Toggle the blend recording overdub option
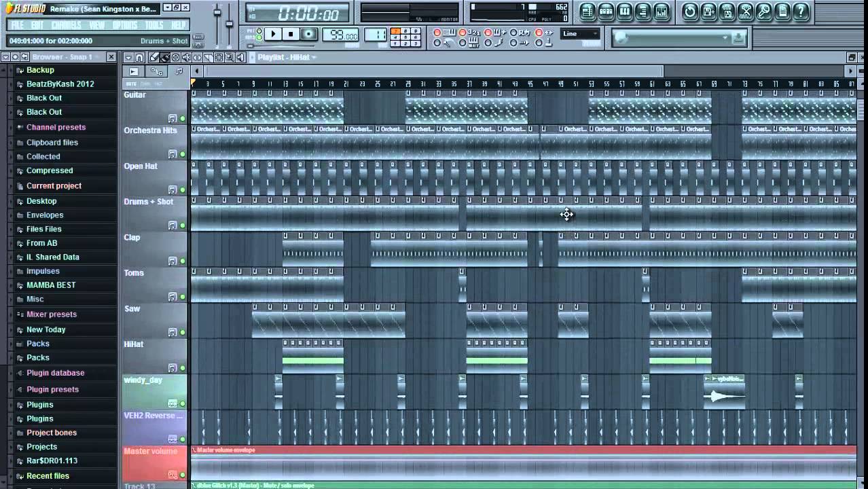Viewport: 868px width, 489px height. point(494,33)
